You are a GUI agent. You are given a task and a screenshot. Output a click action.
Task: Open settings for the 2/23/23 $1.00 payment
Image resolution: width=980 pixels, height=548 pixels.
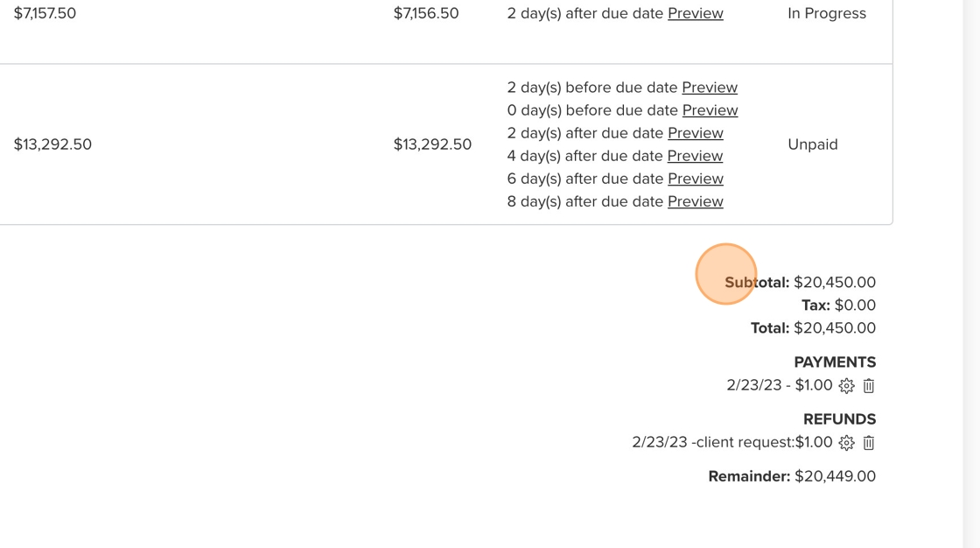[846, 386]
